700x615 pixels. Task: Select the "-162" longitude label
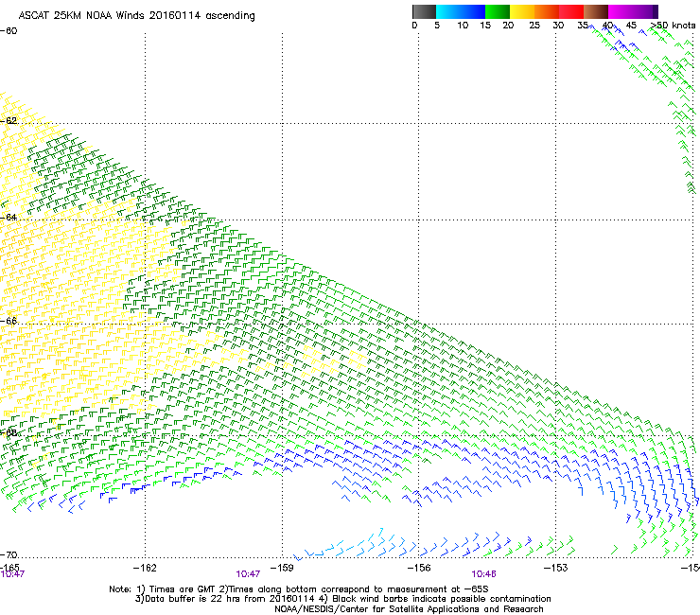(145, 568)
